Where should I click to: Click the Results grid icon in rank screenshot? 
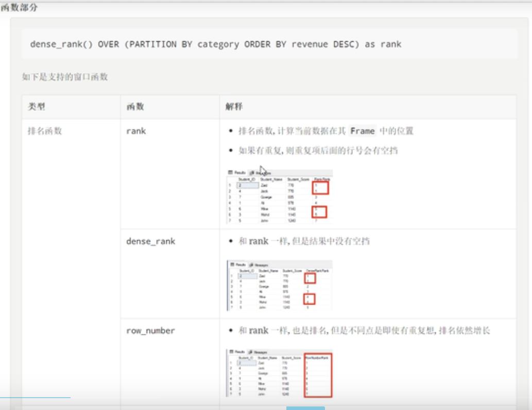click(x=231, y=173)
